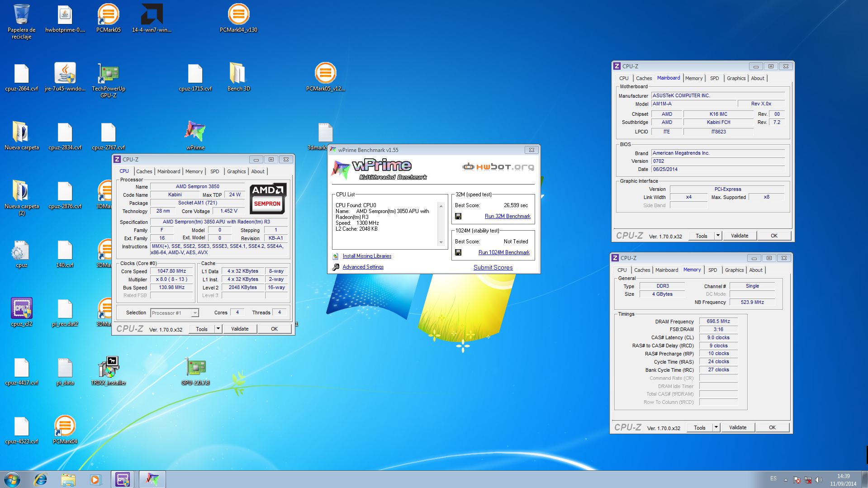Click Tools button in CPU-Z Memory window
This screenshot has width=868, height=488.
(x=700, y=427)
